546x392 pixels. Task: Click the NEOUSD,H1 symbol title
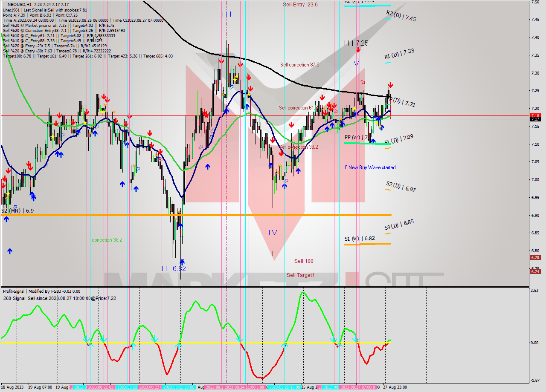(x=20, y=4)
